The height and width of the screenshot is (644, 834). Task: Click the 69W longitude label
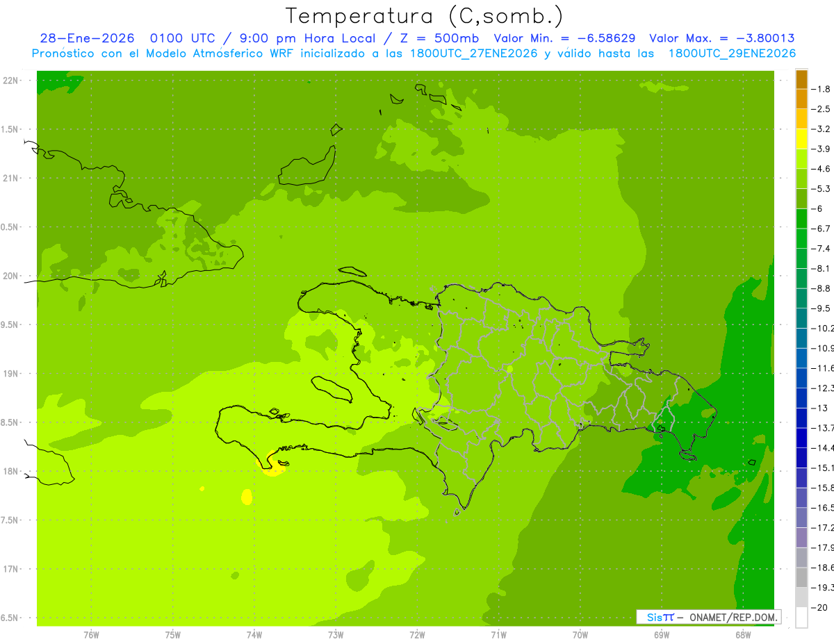click(662, 634)
